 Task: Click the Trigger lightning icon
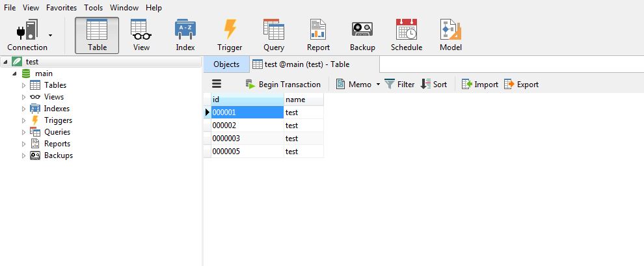(230, 30)
